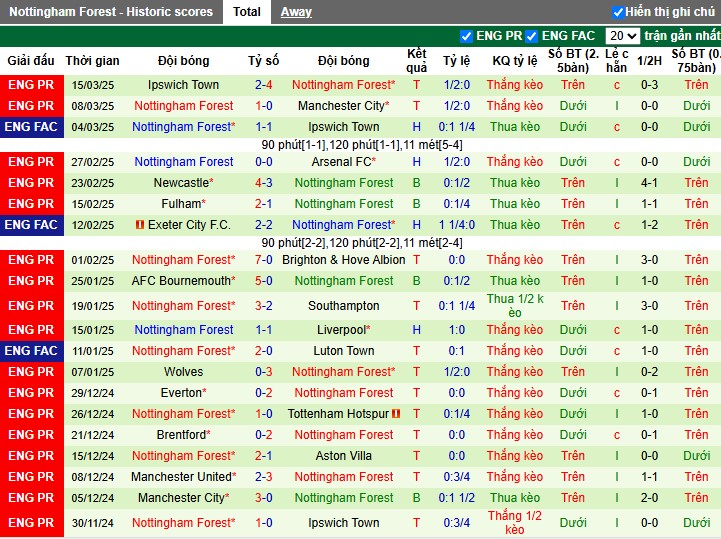
Task: Open Manchester United team link
Action: (x=183, y=477)
